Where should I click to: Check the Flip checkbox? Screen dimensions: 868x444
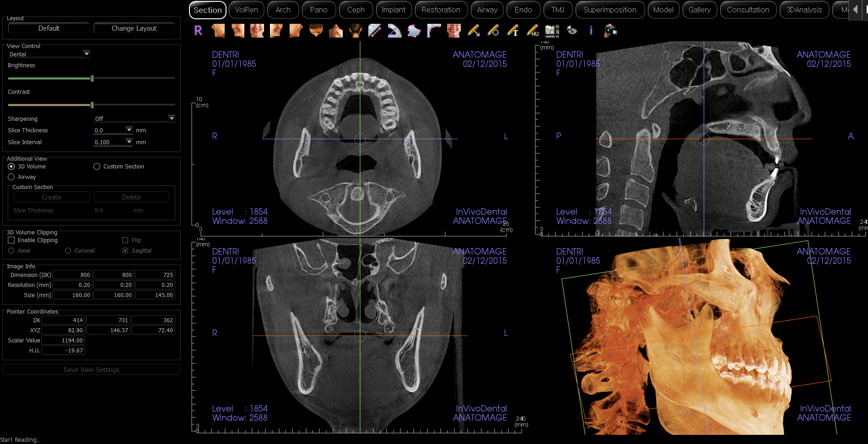125,240
